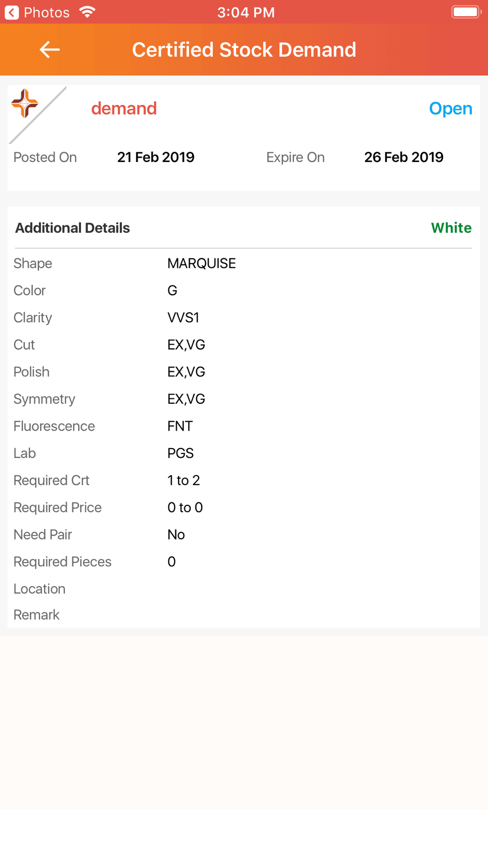Tap the VVS1 clarity value
This screenshot has width=488, height=868.
click(183, 318)
